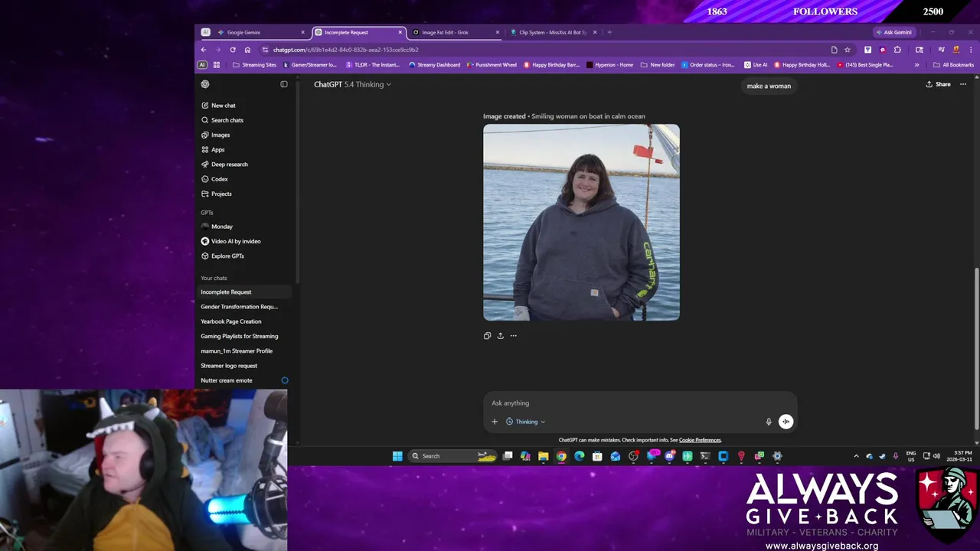980x551 pixels.
Task: Expand ChatGPT 5.4 Thinking model selector
Action: pyautogui.click(x=352, y=84)
